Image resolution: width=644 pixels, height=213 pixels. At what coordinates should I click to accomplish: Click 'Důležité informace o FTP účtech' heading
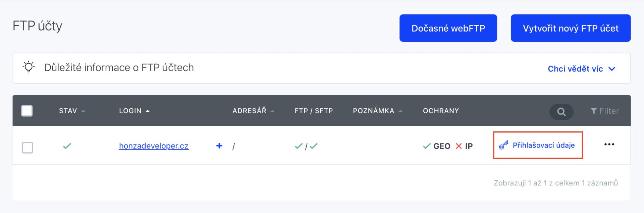[x=119, y=68]
